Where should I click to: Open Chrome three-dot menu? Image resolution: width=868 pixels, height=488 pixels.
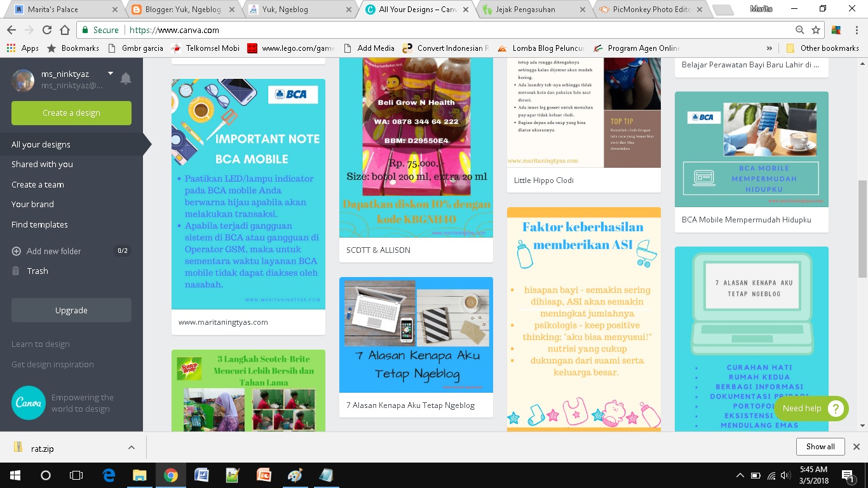(x=857, y=30)
